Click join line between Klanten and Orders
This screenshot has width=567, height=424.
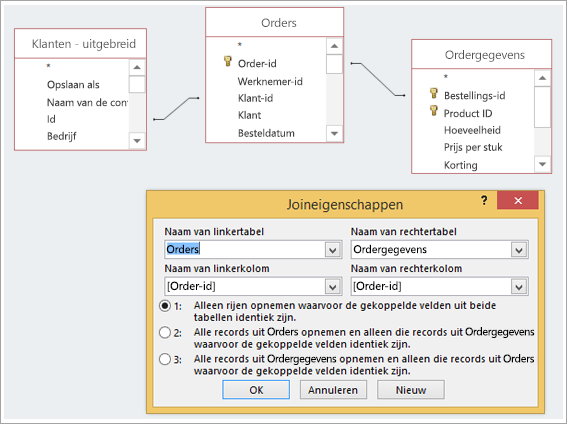pos(176,108)
